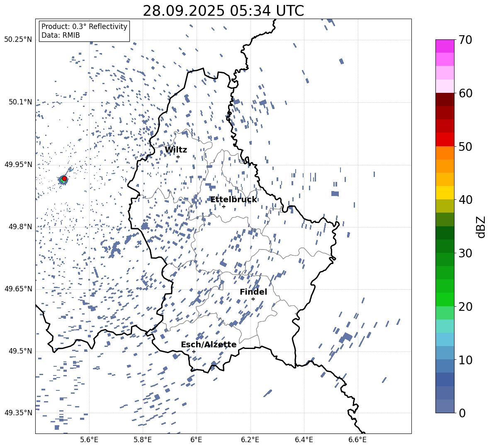Click the timestamp title 28.09.2025 05:34 UTC
Viewport: 491px width, 448px height.
pos(223,11)
